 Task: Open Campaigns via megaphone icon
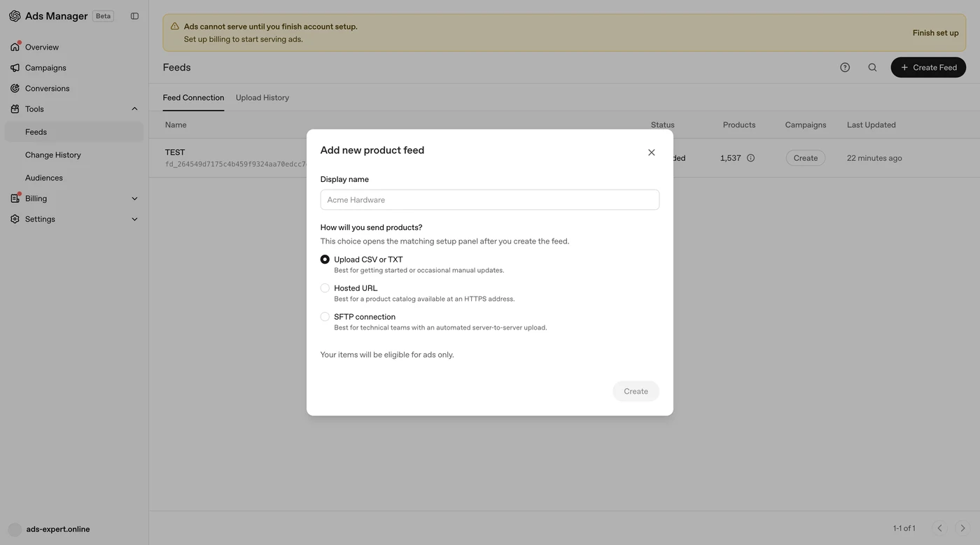15,68
